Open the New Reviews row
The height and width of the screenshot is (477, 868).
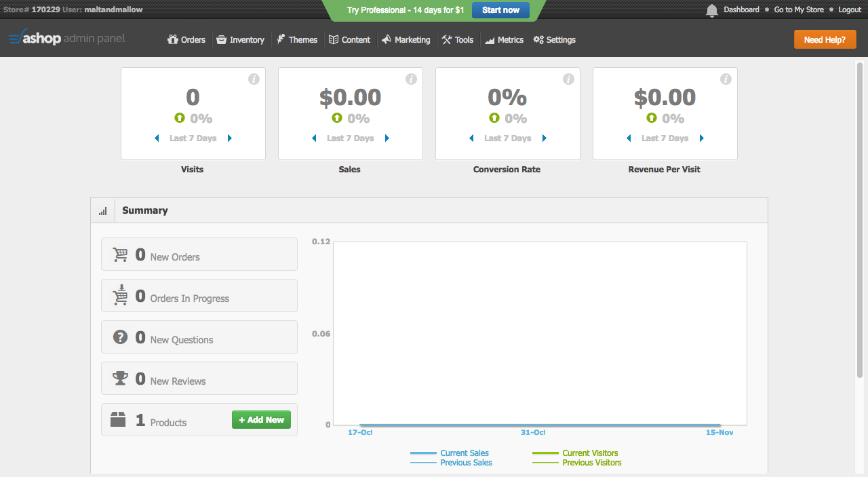[199, 379]
